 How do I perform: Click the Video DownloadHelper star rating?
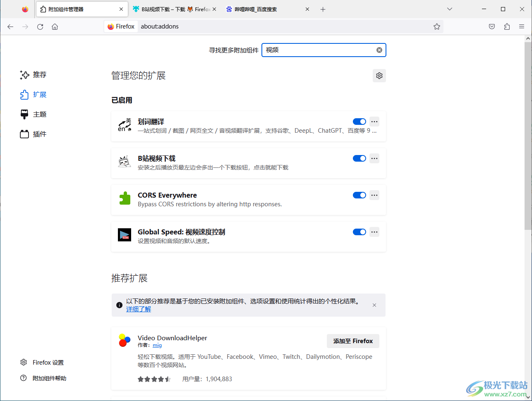coord(154,379)
